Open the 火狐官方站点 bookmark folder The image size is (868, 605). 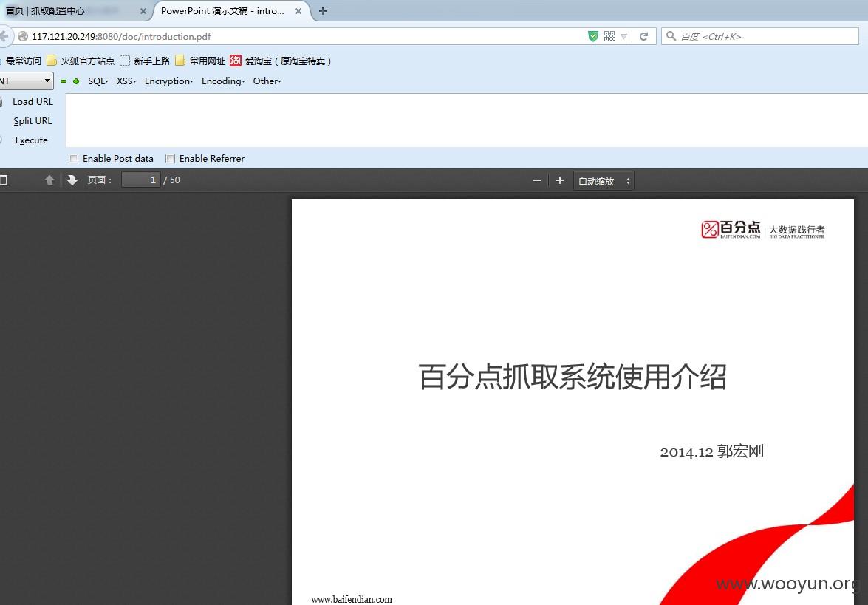[81, 61]
